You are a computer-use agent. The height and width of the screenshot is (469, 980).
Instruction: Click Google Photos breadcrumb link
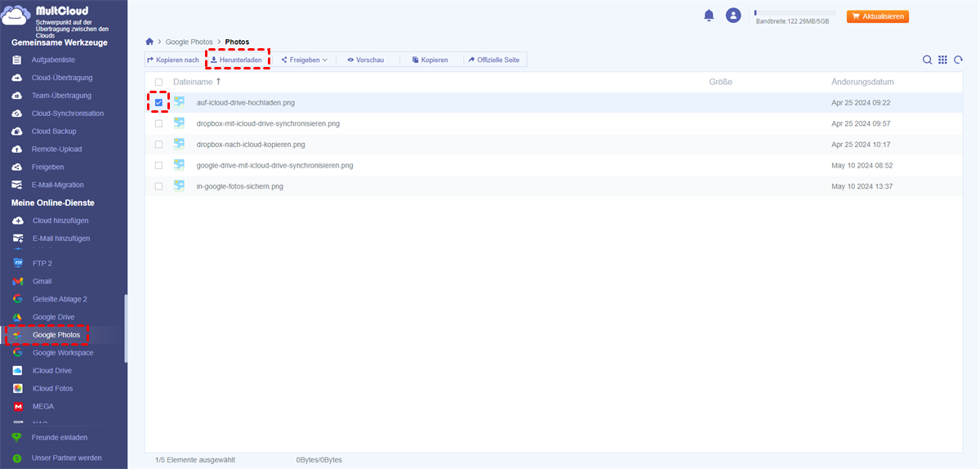[189, 41]
